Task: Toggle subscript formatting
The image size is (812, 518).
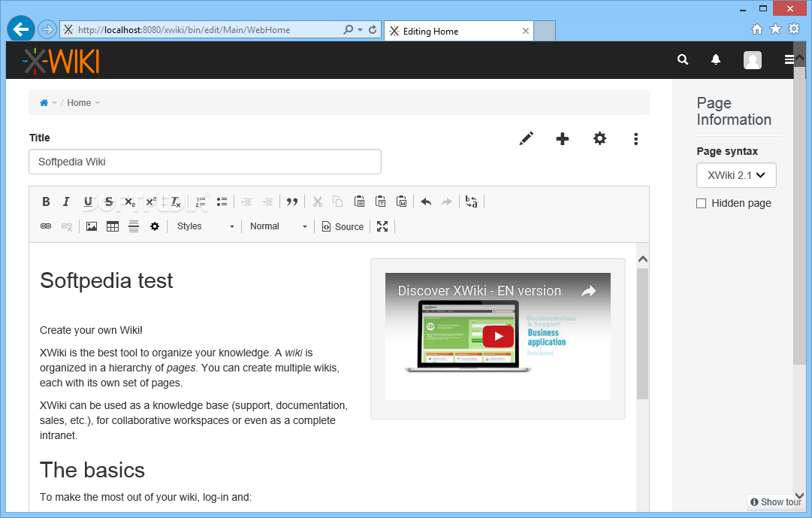Action: click(x=129, y=201)
